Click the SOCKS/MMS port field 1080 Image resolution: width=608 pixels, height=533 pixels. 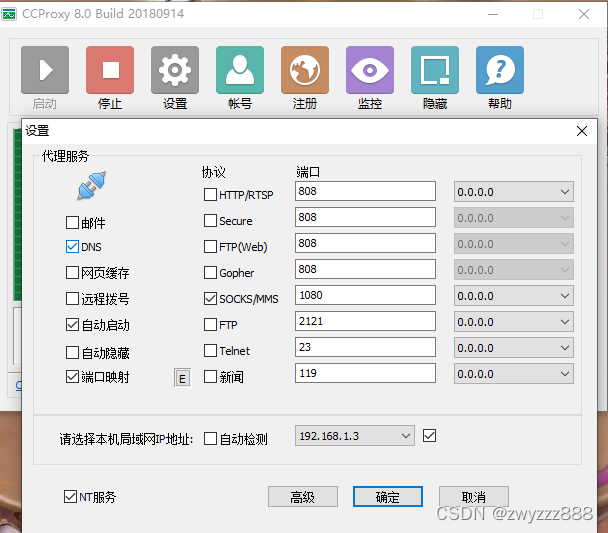point(365,295)
